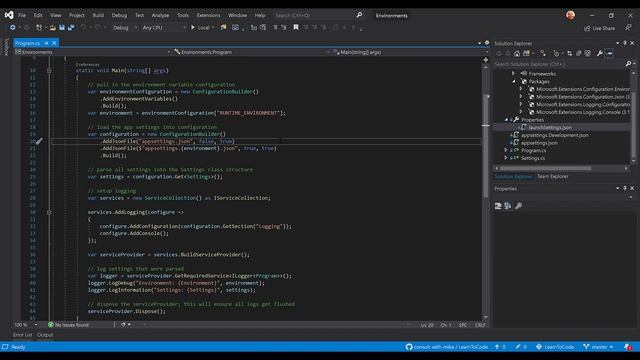Viewport: 640px width, 360px height.
Task: Collapse the AddLogging lambda code fold
Action: 49,212
